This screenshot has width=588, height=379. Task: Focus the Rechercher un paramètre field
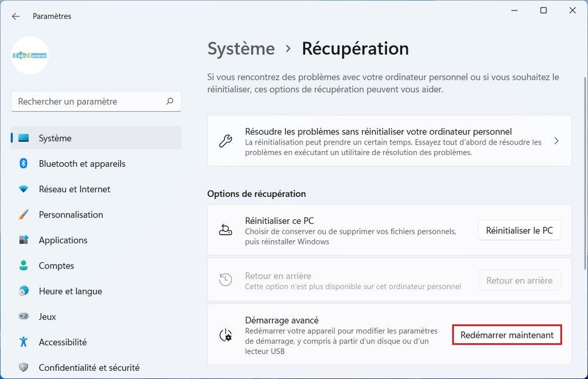point(88,102)
